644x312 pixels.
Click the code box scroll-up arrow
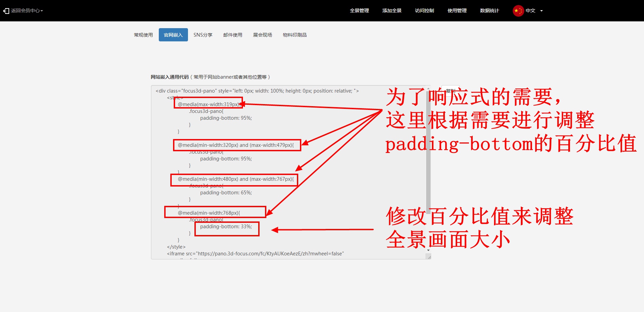click(428, 88)
